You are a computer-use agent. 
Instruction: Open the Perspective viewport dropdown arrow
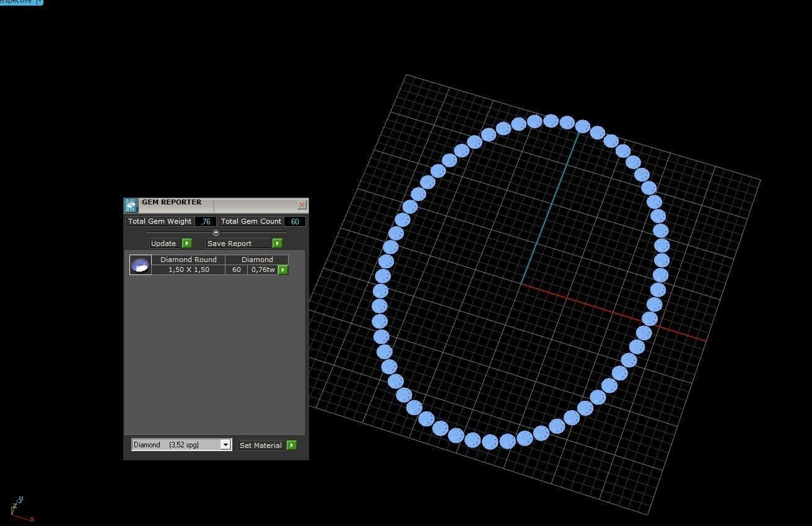[40, 2]
